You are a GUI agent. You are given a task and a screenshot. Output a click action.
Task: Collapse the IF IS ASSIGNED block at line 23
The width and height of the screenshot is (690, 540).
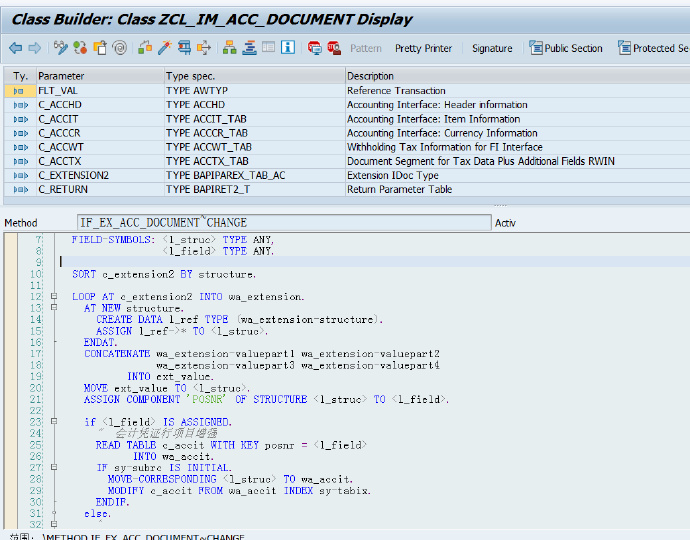click(54, 421)
